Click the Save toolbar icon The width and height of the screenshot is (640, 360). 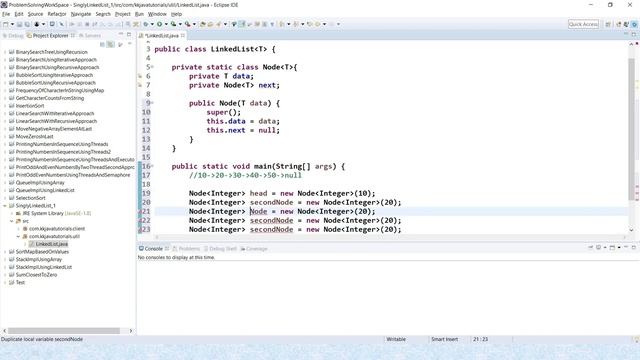[x=19, y=24]
